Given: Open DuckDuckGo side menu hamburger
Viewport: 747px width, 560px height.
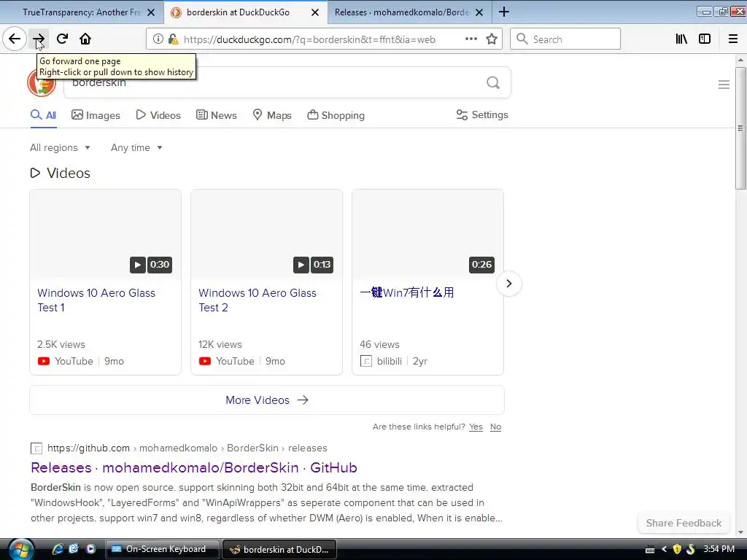Looking at the screenshot, I should click(x=724, y=85).
